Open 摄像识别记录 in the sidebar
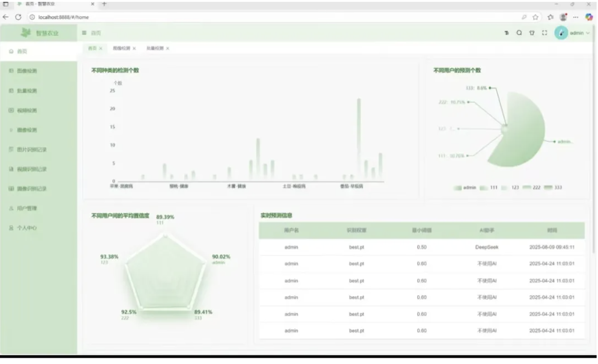598x364 pixels. tap(38, 188)
